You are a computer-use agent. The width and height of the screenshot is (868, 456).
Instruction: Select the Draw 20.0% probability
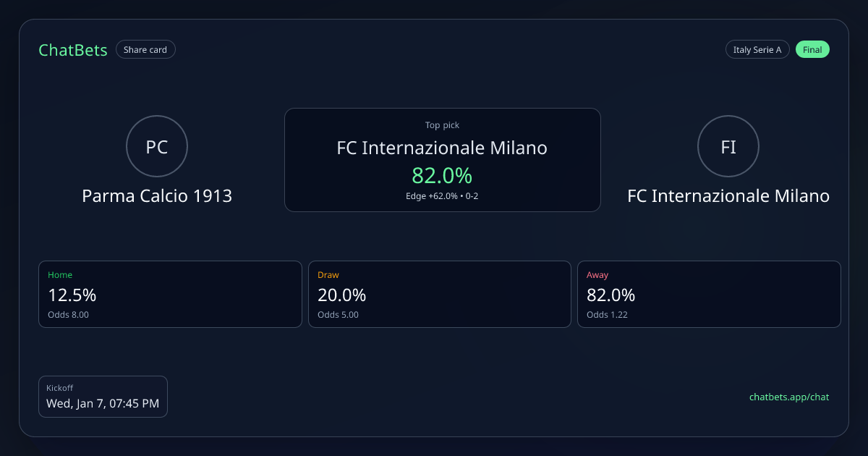(342, 295)
